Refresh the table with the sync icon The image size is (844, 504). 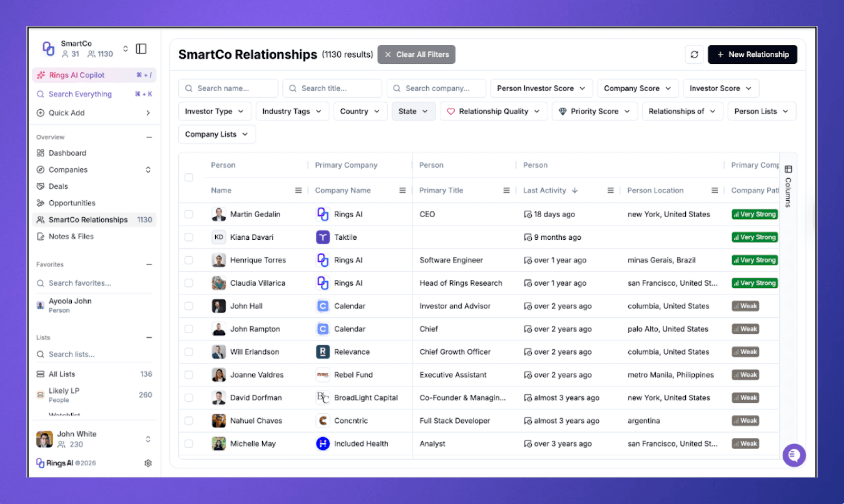pos(694,54)
